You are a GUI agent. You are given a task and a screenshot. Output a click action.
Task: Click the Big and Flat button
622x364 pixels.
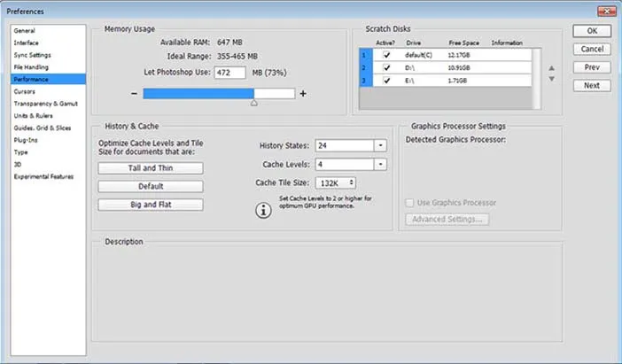pos(151,205)
